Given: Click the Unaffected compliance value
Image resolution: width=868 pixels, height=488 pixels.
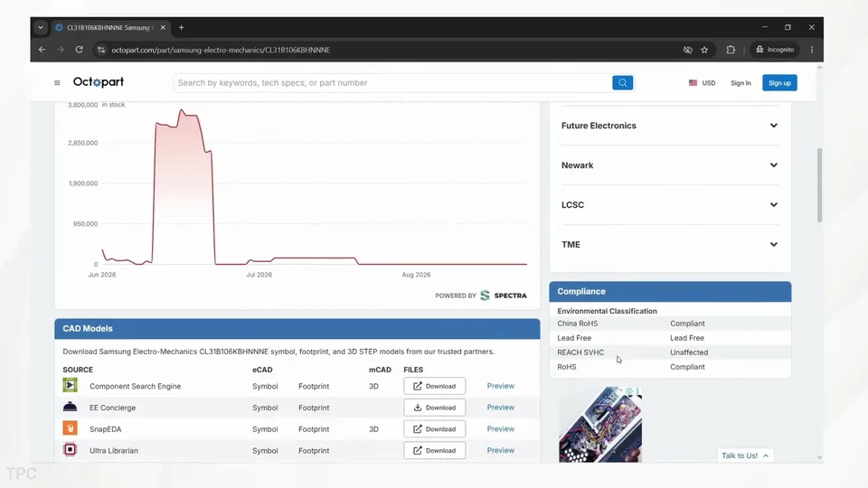Looking at the screenshot, I should (689, 352).
